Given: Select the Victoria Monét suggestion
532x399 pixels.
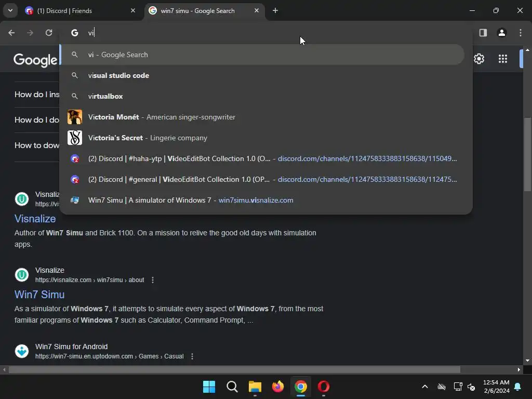Looking at the screenshot, I should click(262, 117).
